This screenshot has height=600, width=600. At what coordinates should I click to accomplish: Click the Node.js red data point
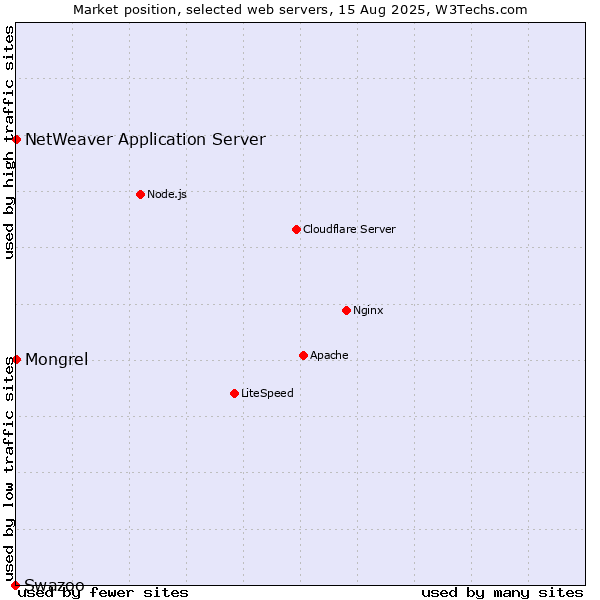tap(140, 194)
